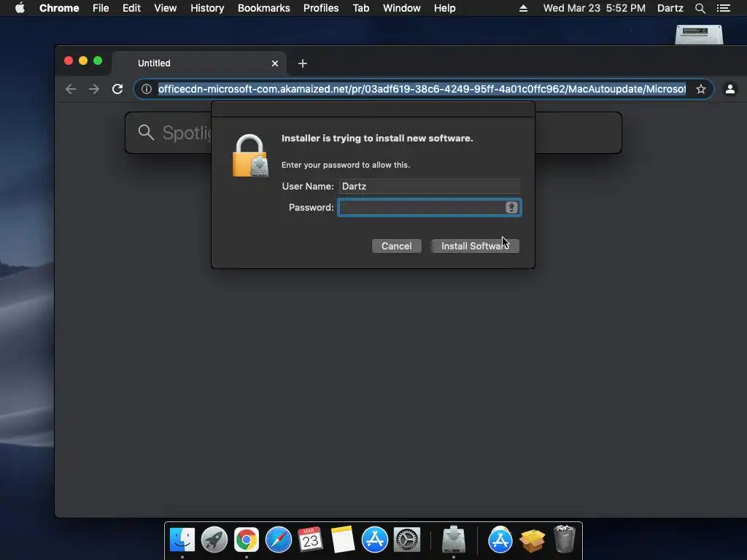This screenshot has width=747, height=560.
Task: Open Launchpad from the Dock
Action: click(x=214, y=540)
